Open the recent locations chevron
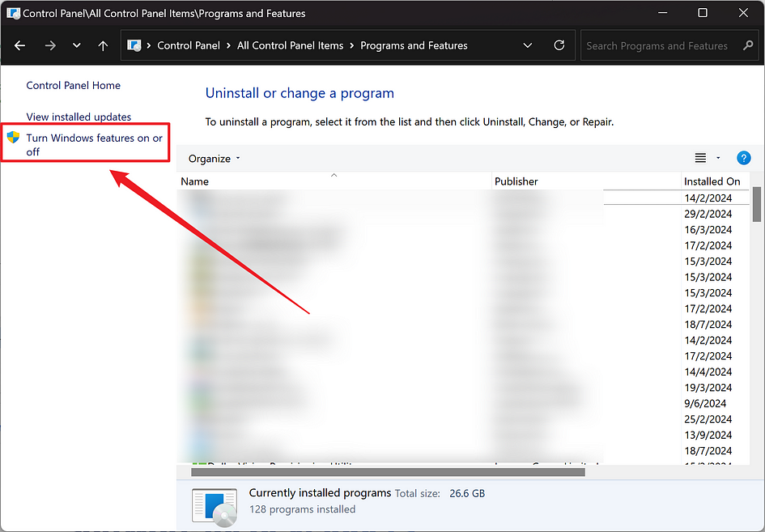The height and width of the screenshot is (532, 765). [x=77, y=45]
